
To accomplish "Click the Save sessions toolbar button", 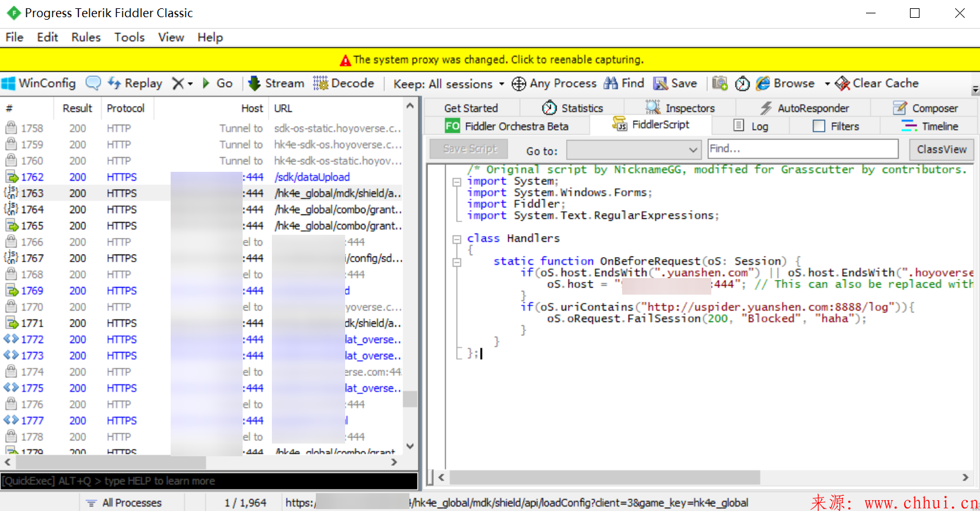I will [676, 83].
